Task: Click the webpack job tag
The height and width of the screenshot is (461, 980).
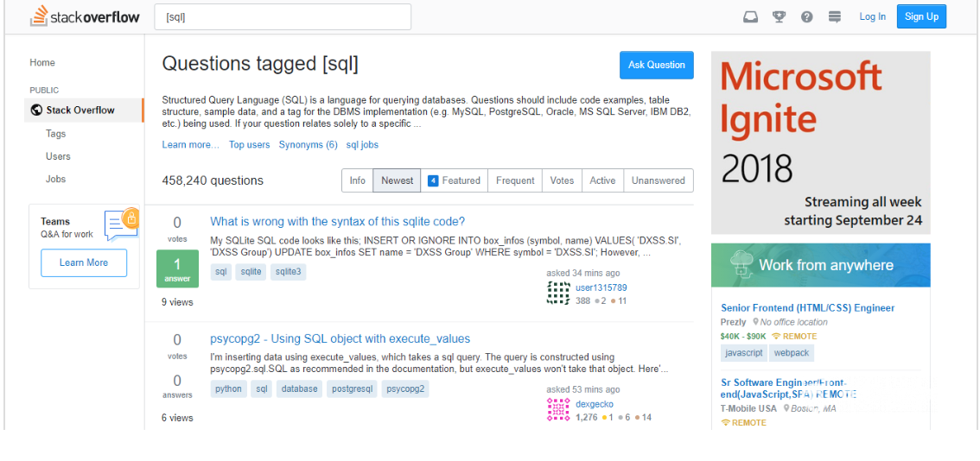Action: click(792, 353)
